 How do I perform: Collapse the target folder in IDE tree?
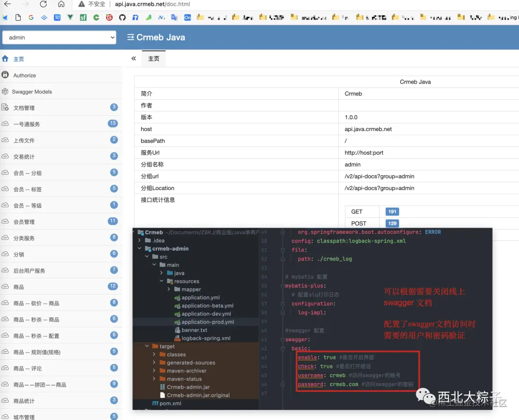[147, 346]
